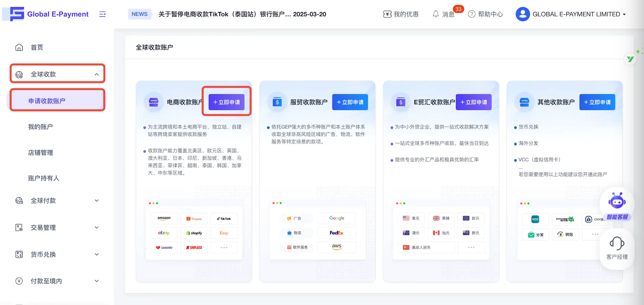Click the 全球付款 sidebar icon
The image size is (644, 305).
(19, 200)
